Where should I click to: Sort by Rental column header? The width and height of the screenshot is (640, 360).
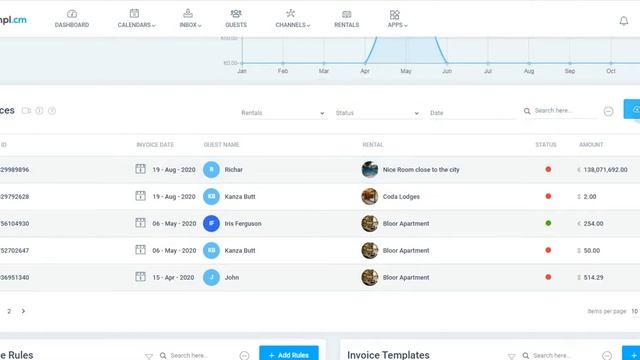[373, 144]
